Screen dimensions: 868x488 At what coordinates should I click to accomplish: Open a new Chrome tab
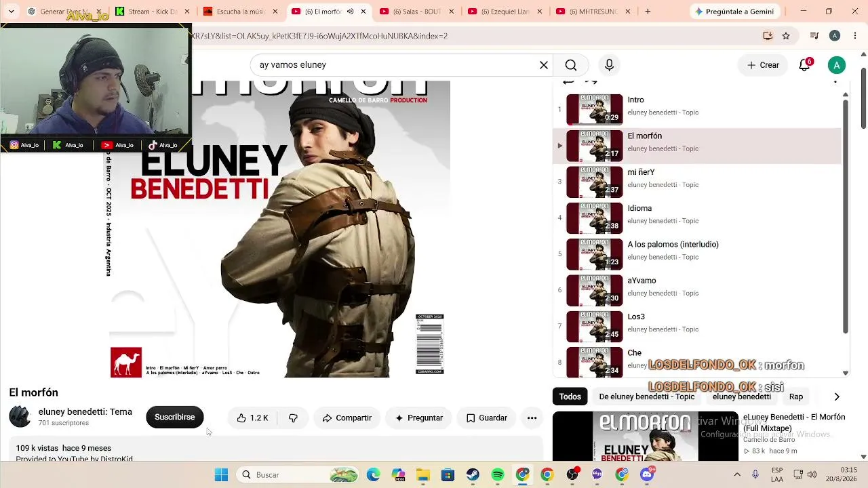648,12
